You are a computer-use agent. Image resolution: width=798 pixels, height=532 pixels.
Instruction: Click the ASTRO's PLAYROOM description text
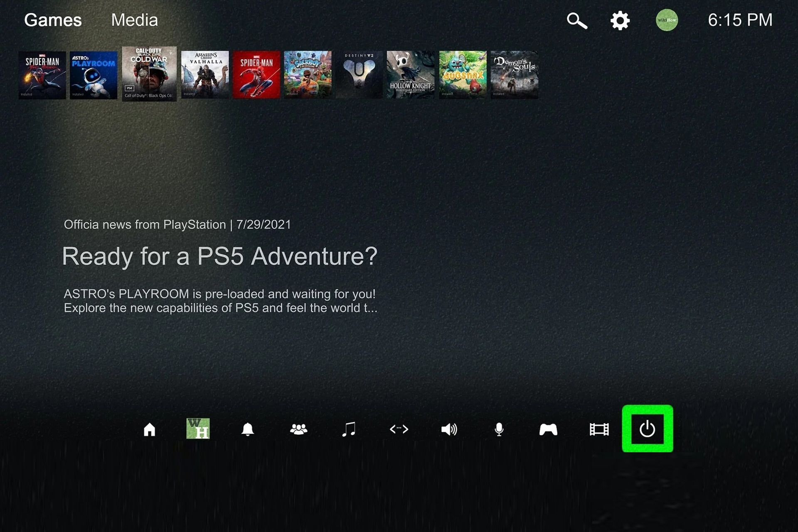pyautogui.click(x=220, y=301)
